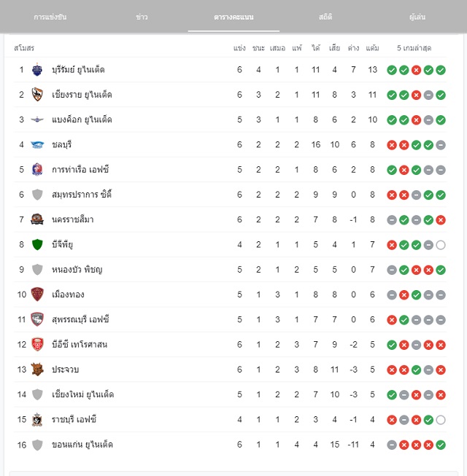Open the สถิติ tab
467x476 pixels.
(x=325, y=17)
